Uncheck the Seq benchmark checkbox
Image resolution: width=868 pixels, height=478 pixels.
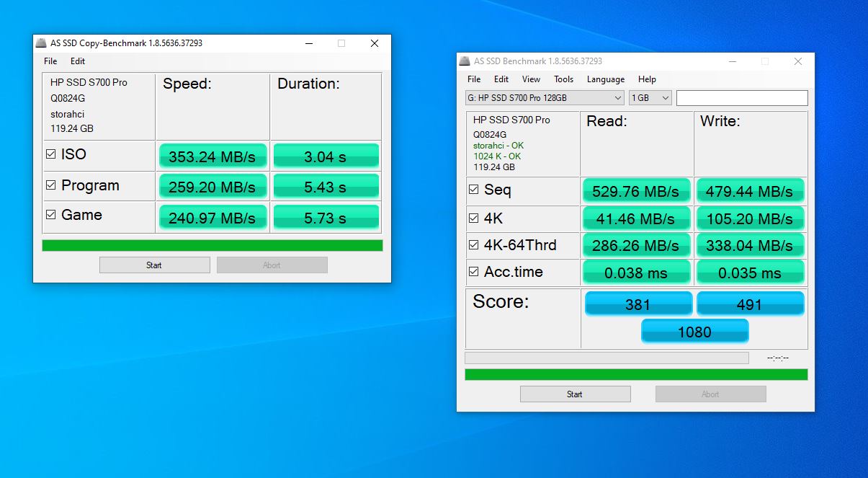click(474, 190)
